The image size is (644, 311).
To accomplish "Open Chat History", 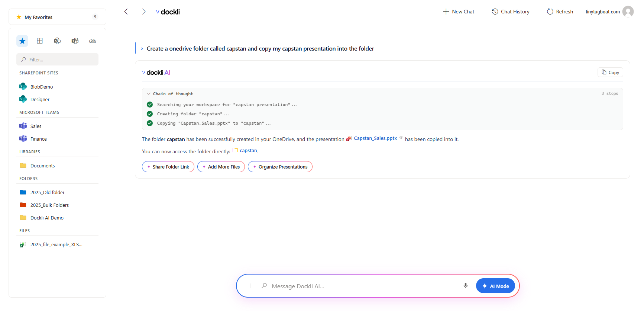I will pyautogui.click(x=511, y=12).
